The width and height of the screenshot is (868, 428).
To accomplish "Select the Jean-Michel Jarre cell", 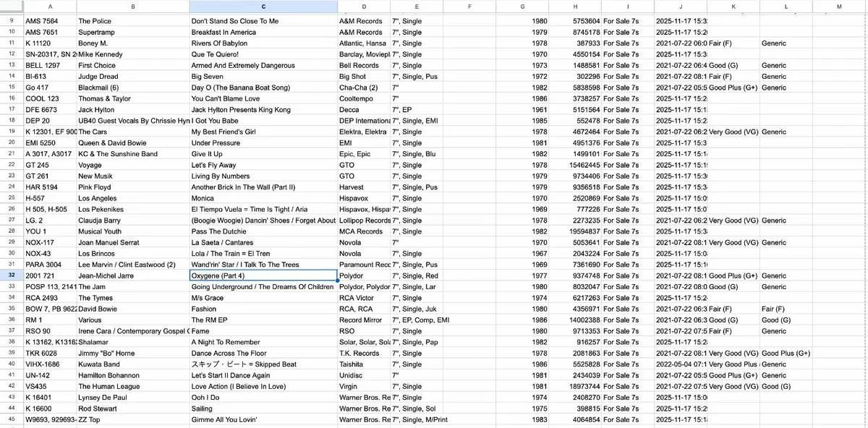I will point(132,275).
